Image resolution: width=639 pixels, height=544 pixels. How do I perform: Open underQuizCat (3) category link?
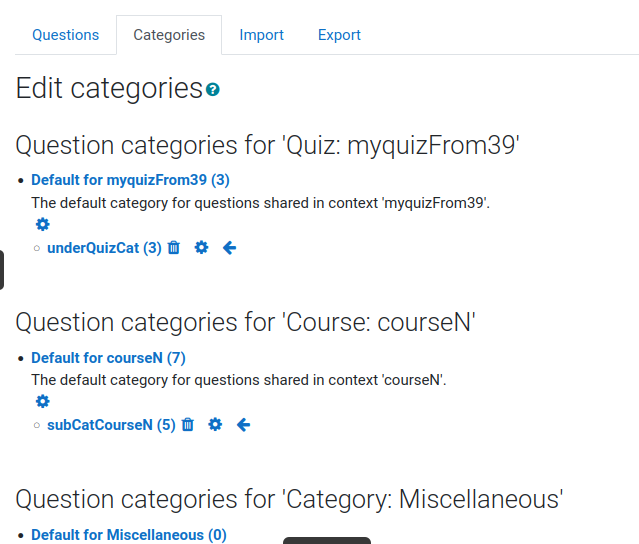[x=104, y=248]
